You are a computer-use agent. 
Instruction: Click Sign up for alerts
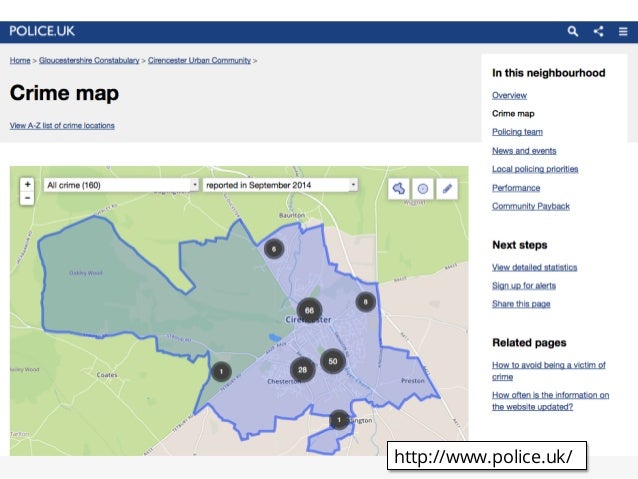point(524,286)
